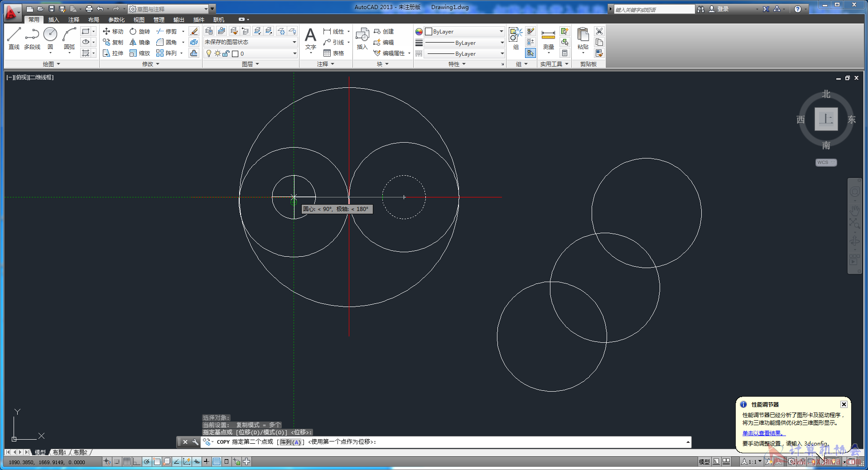The height and width of the screenshot is (470, 868).
Task: Expand the 修改 panel
Action: pos(150,64)
